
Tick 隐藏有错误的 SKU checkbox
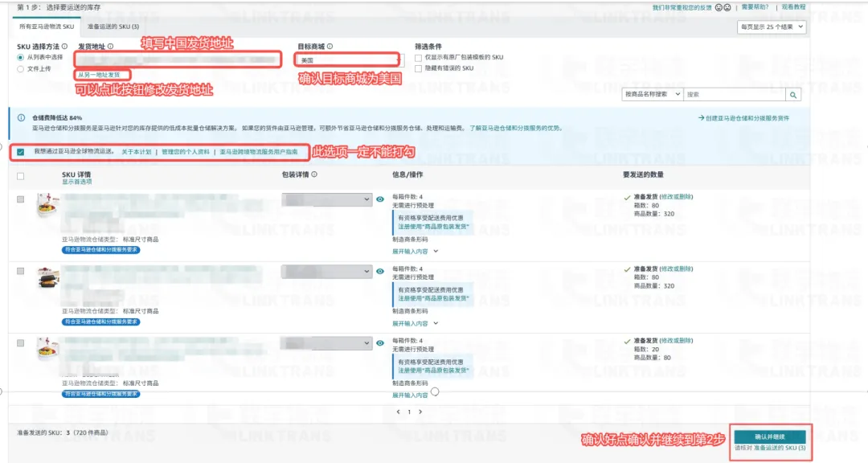point(419,68)
